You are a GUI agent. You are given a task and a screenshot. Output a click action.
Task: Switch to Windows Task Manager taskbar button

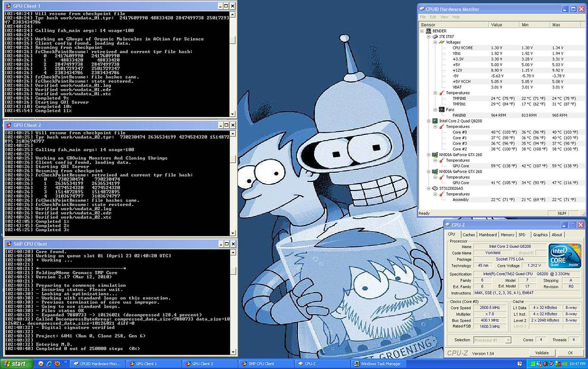(379, 364)
